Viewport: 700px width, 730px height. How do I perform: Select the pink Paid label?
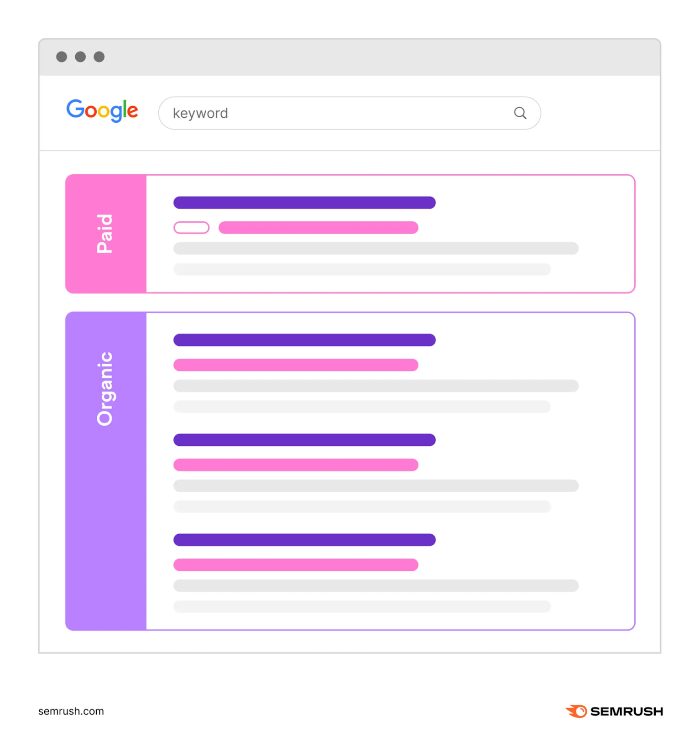(x=105, y=234)
